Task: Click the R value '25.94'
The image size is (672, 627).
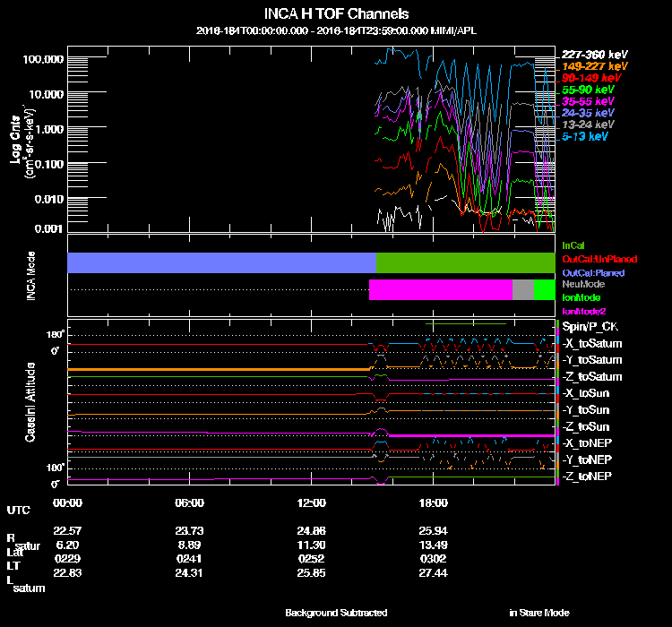Action: (434, 531)
